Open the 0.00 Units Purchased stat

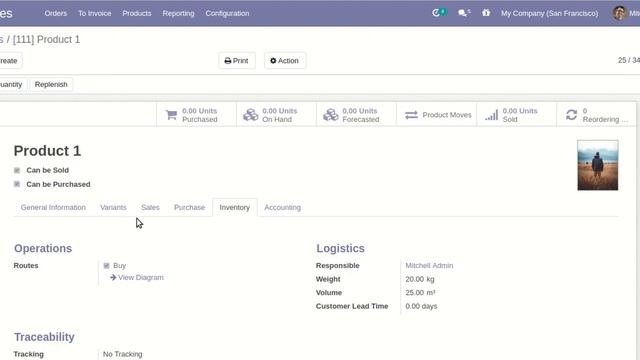(x=196, y=115)
